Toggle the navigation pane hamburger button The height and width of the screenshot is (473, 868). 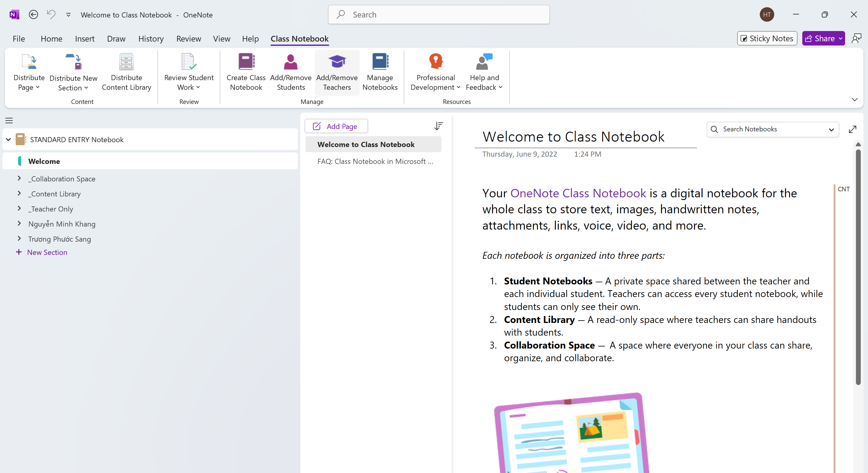click(x=9, y=121)
